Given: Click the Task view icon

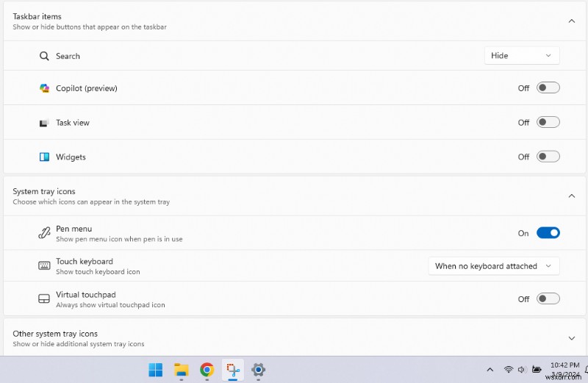Looking at the screenshot, I should coord(44,123).
